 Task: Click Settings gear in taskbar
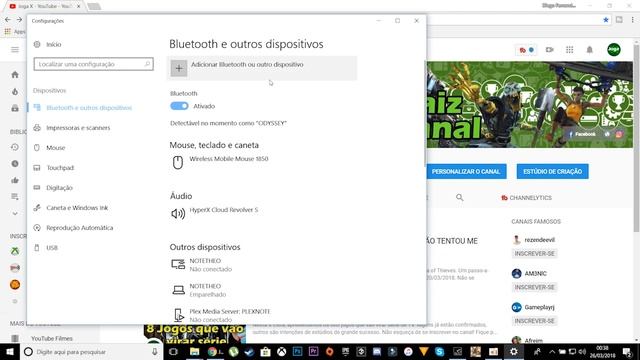tap(513, 352)
